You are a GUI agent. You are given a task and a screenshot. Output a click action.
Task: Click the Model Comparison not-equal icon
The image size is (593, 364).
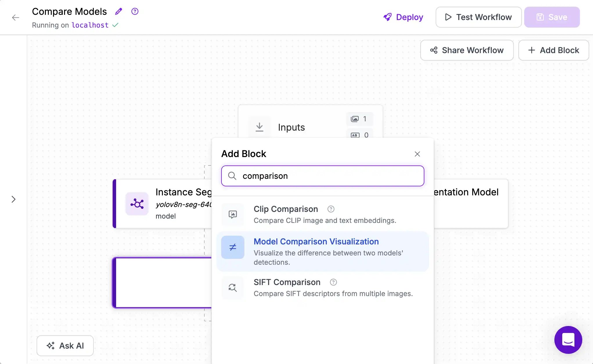click(233, 247)
